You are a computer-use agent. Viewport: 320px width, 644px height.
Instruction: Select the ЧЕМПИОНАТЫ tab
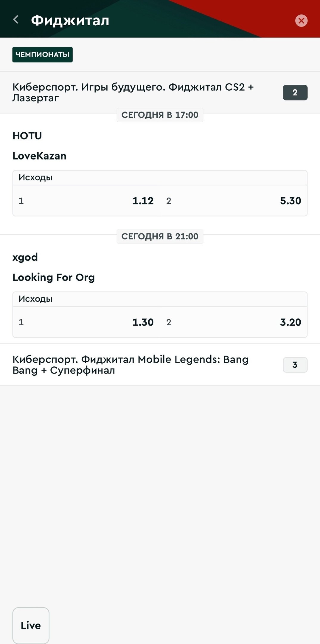[x=42, y=55]
